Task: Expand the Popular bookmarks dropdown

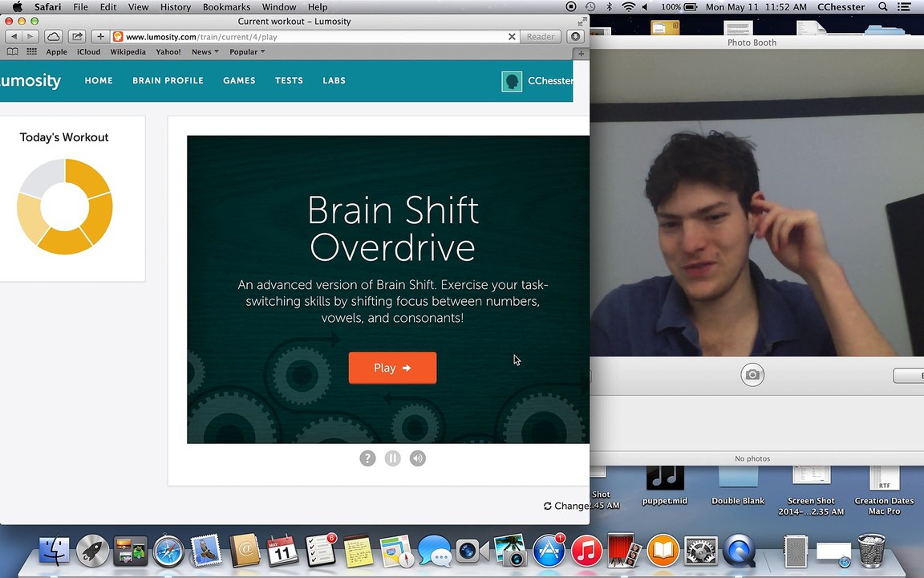Action: click(x=247, y=52)
